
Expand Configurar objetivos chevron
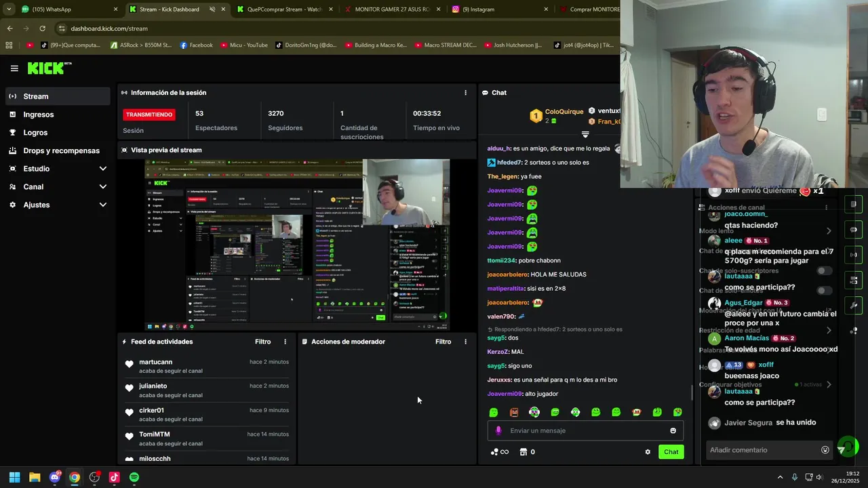coord(829,384)
